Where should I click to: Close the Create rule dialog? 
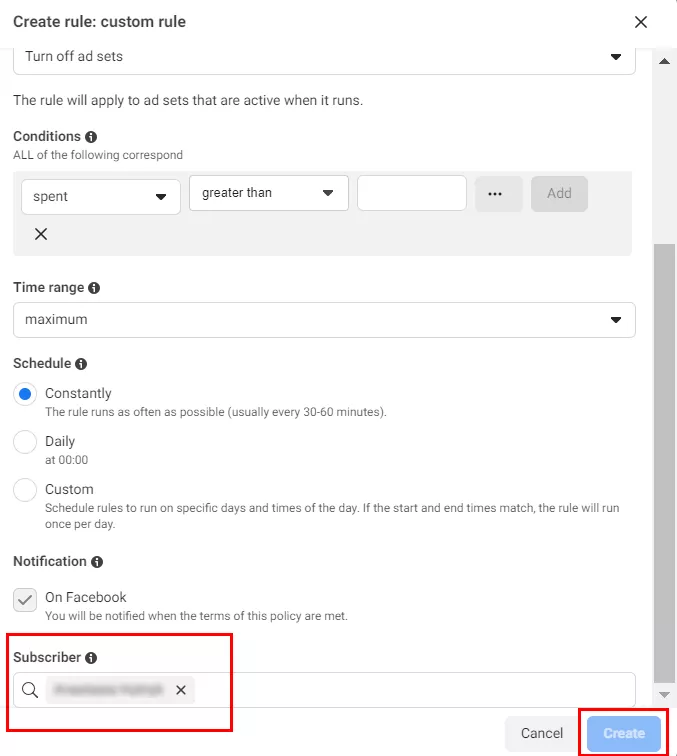[640, 22]
